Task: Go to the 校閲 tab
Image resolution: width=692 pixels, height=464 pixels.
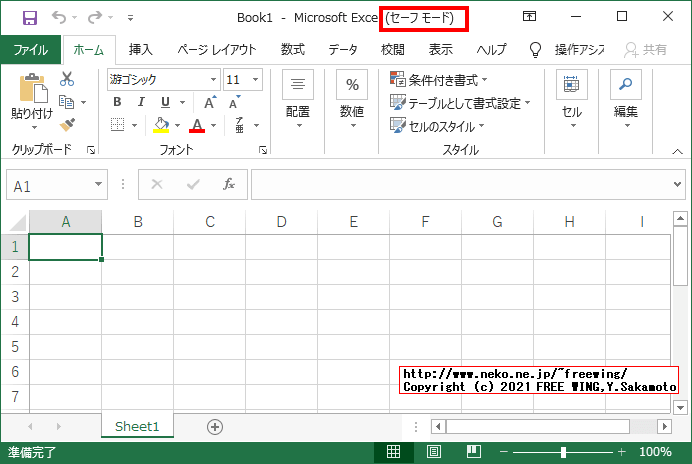Action: (393, 49)
